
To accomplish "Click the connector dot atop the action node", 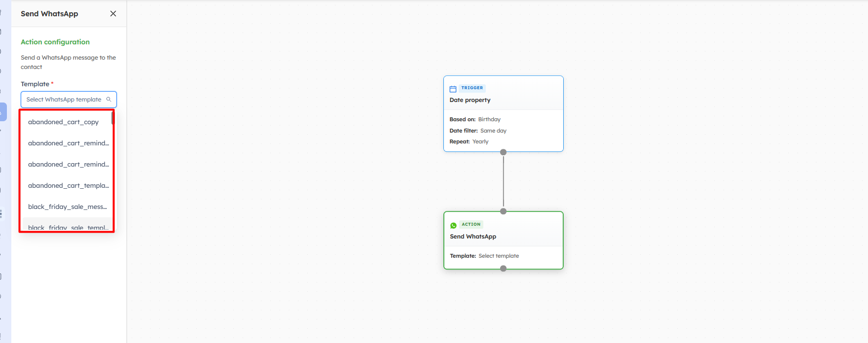I will tap(503, 211).
